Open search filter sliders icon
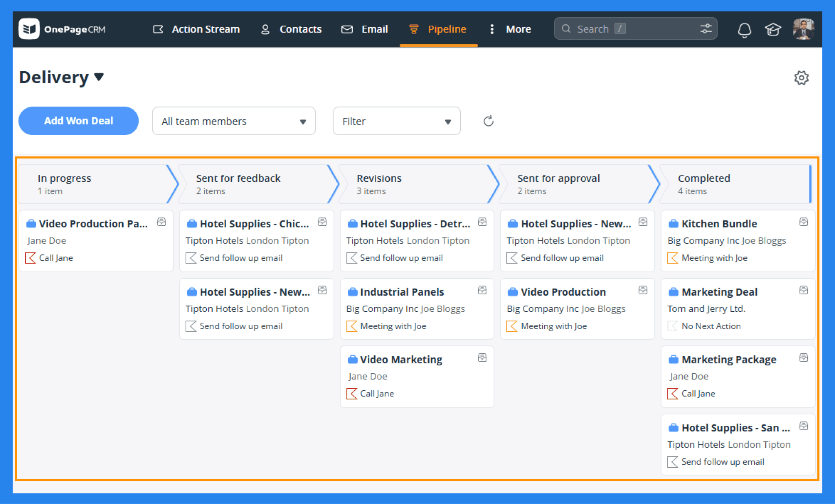This screenshot has height=504, width=835. (706, 29)
